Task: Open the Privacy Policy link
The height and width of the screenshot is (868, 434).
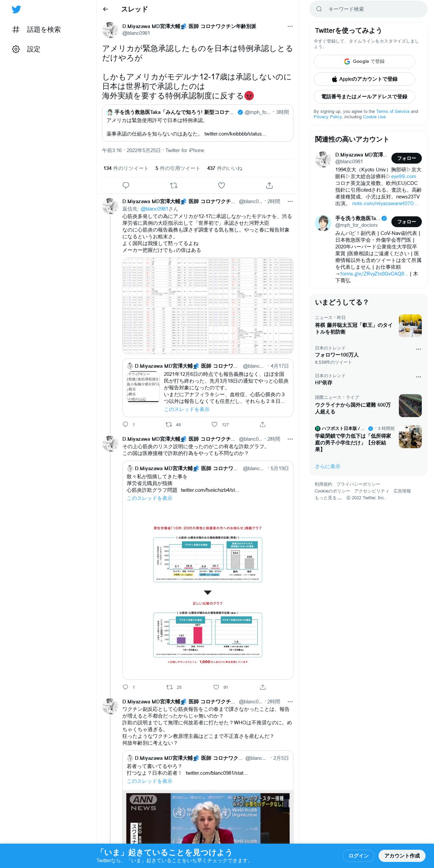Action: click(x=328, y=117)
